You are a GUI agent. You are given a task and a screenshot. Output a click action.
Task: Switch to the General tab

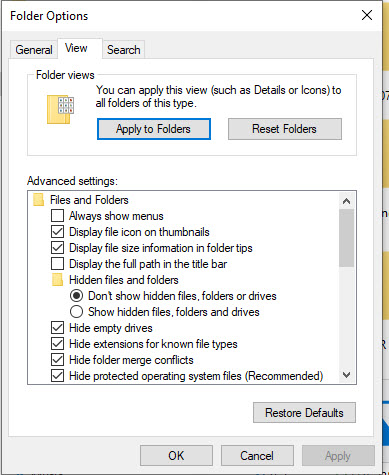pyautogui.click(x=34, y=50)
